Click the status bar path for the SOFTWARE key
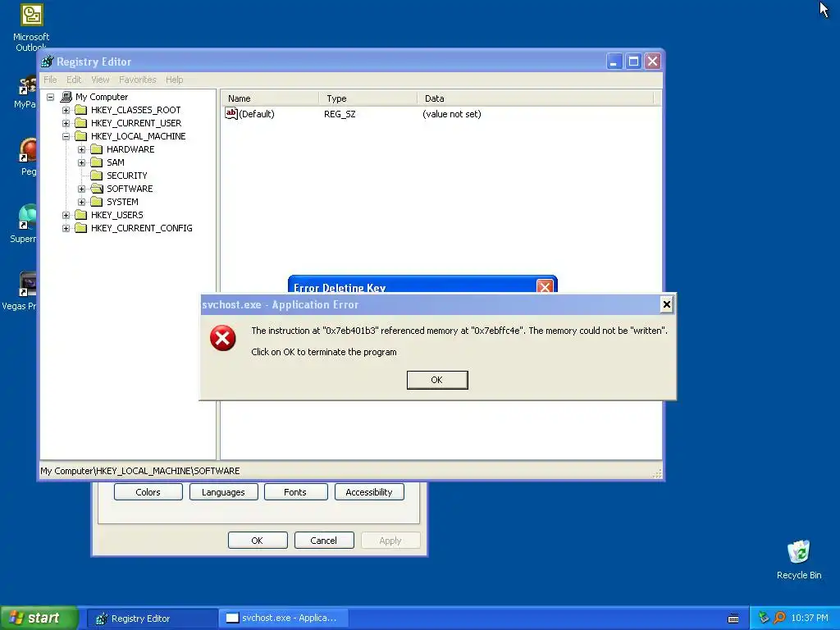Image resolution: width=840 pixels, height=630 pixels. pyautogui.click(x=139, y=471)
